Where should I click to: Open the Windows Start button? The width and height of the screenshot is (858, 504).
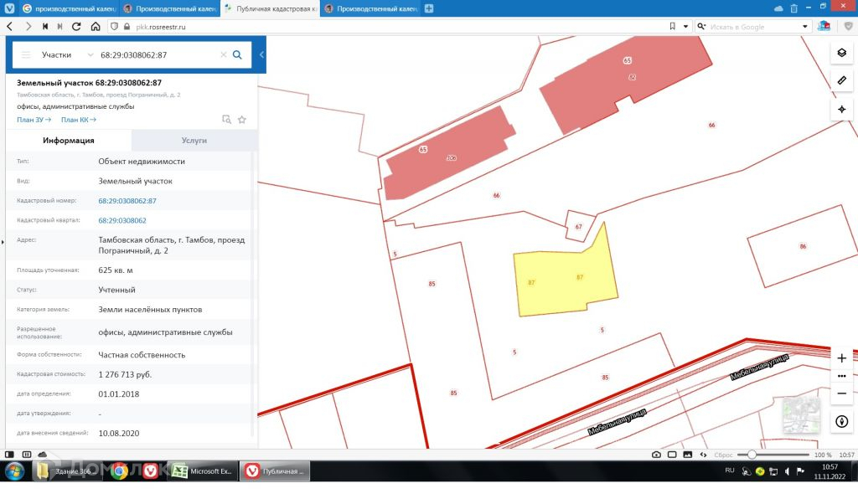point(15,471)
